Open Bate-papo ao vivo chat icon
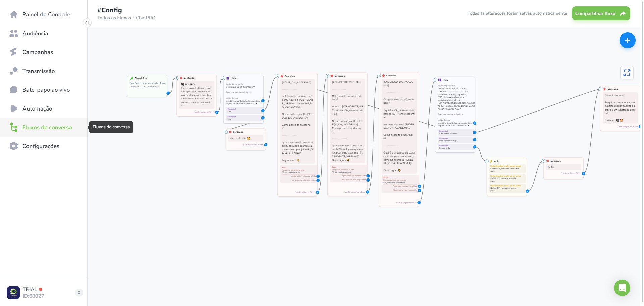The height and width of the screenshot is (306, 644). (x=14, y=90)
